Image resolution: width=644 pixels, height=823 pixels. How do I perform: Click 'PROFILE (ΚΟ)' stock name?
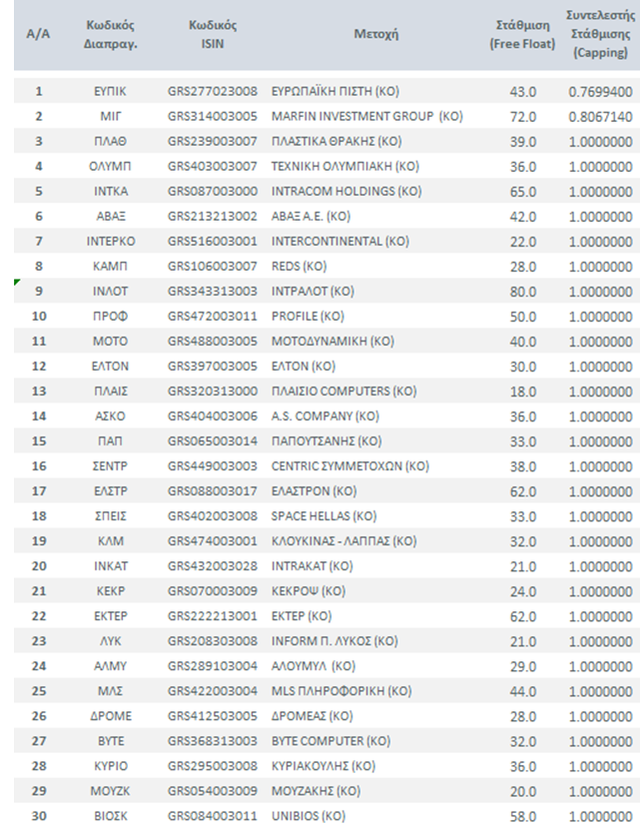click(x=308, y=316)
